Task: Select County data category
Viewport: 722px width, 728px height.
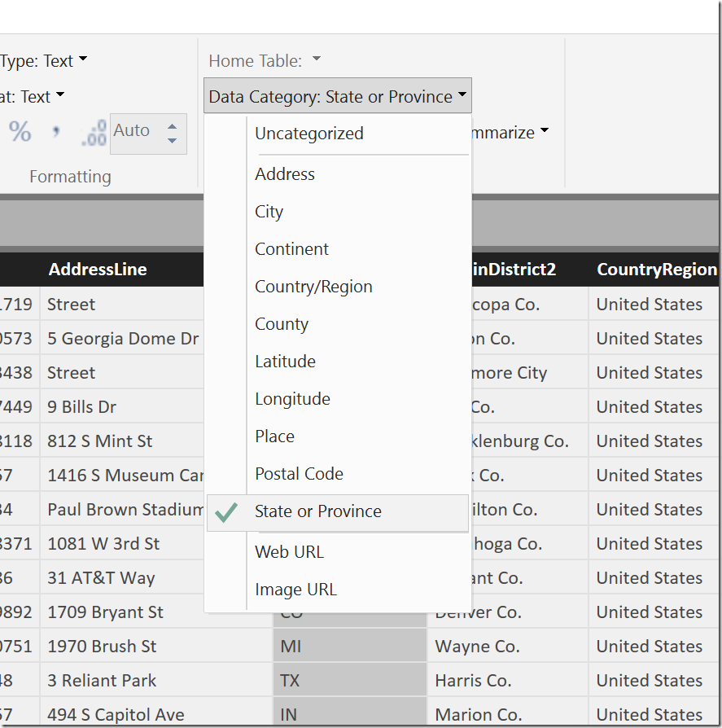Action: coord(337,324)
